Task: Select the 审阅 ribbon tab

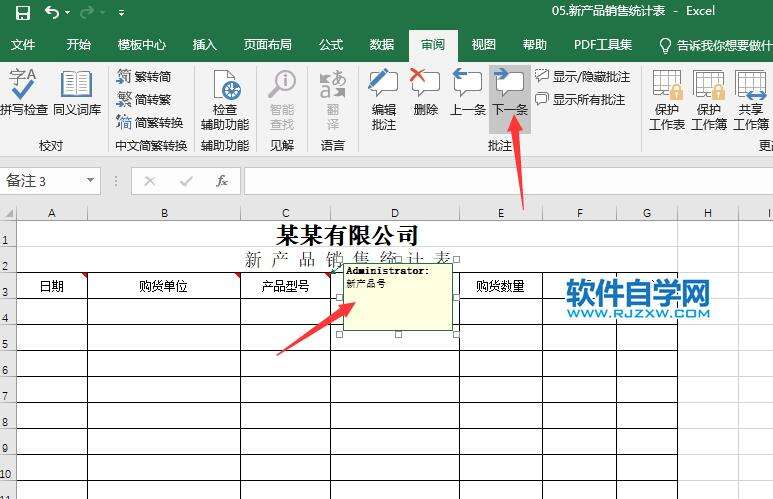Action: (x=433, y=45)
